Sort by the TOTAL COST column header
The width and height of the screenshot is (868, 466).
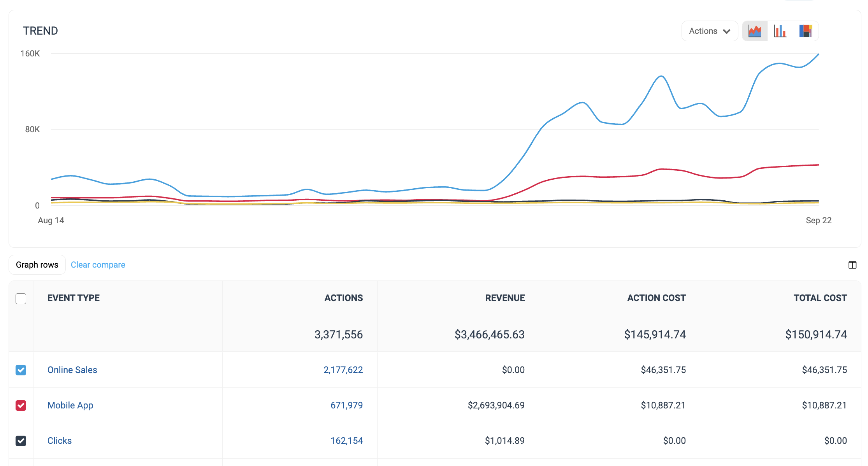[x=821, y=298]
